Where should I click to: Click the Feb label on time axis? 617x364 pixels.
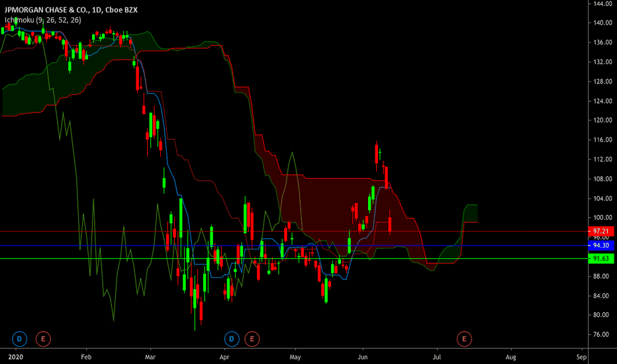point(86,357)
